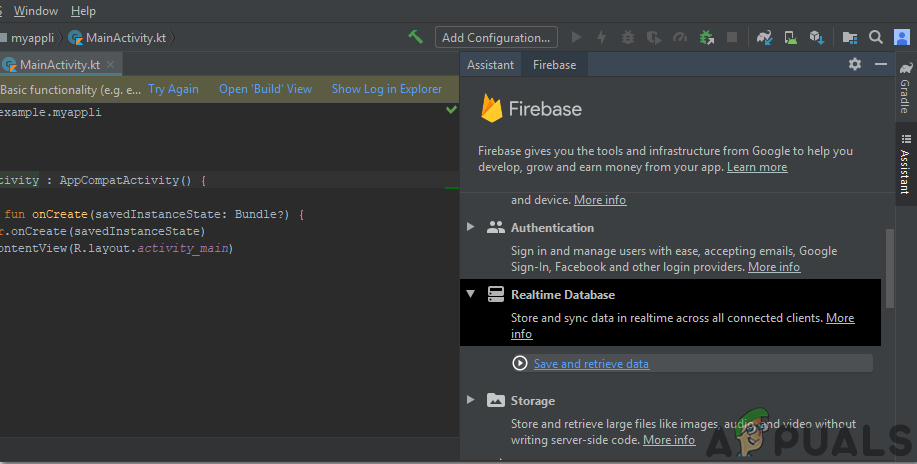This screenshot has height=464, width=917.
Task: Click the Build hammer icon
Action: pos(415,37)
